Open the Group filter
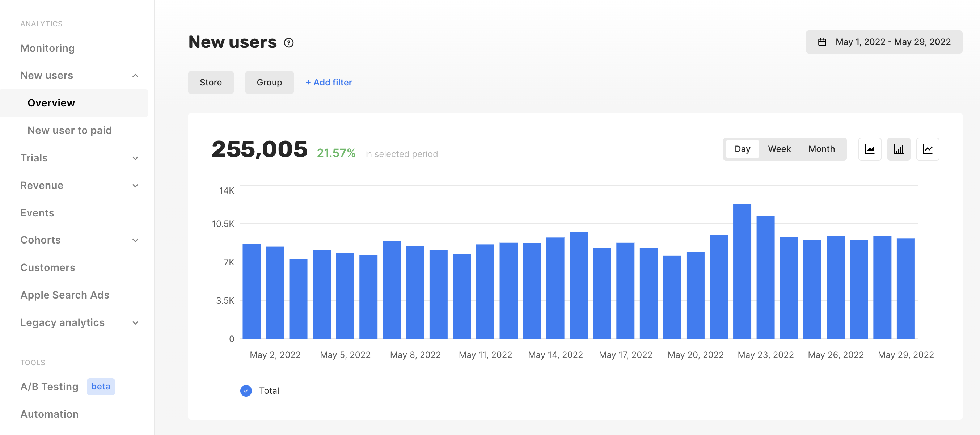 [x=269, y=83]
